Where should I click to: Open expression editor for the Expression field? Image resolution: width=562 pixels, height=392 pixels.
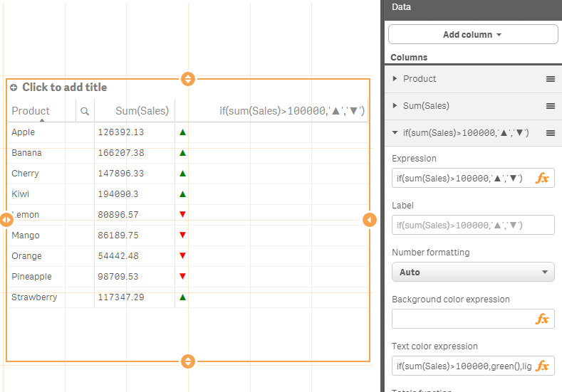click(542, 179)
